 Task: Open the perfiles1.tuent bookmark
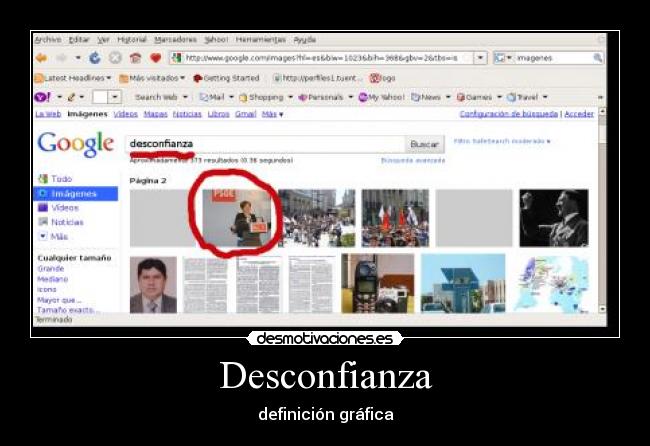318,78
